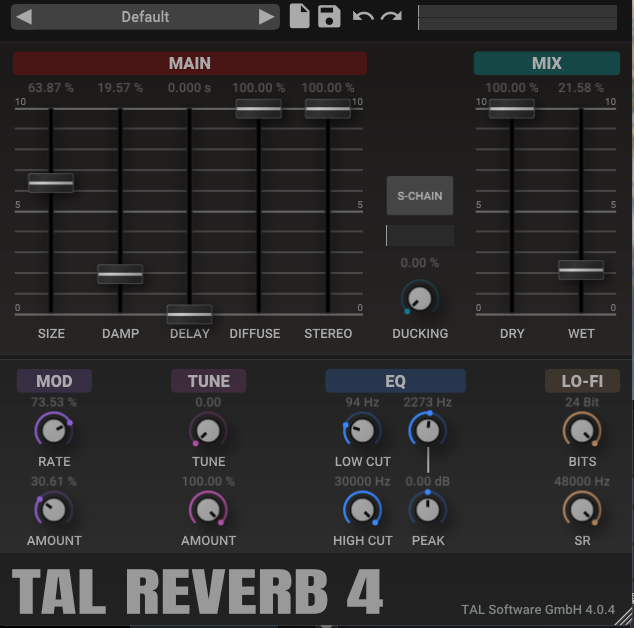Undo the last change
The height and width of the screenshot is (628, 634).
click(363, 17)
